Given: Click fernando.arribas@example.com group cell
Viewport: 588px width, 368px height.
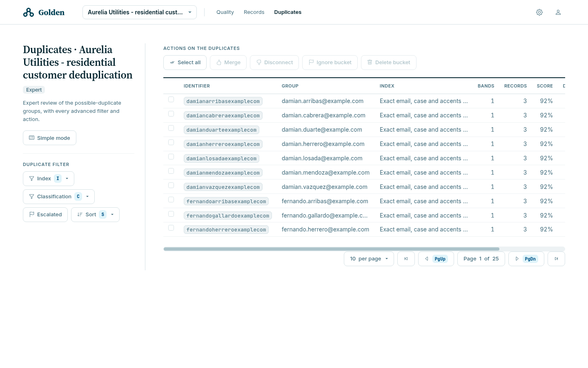Looking at the screenshot, I should 325,201.
